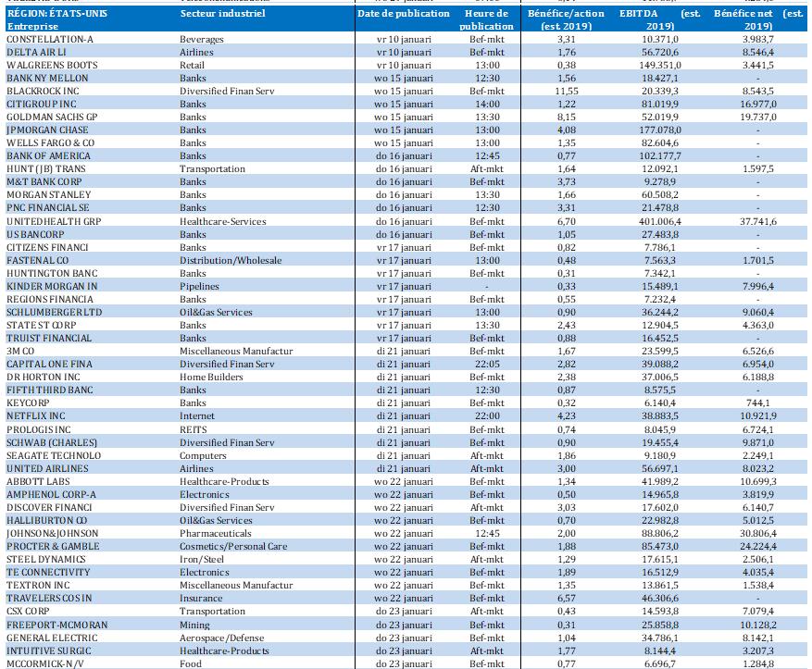Select the BLACKROCK INC company name
This screenshot has height=669, width=812.
[43, 91]
